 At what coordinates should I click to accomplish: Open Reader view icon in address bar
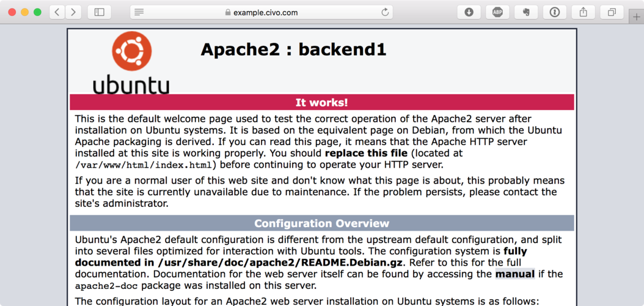[x=139, y=12]
